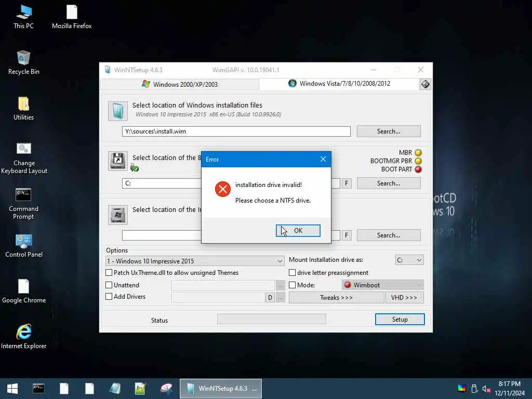Enable drive letter preassignment checkbox
The height and width of the screenshot is (399, 532).
pos(292,272)
